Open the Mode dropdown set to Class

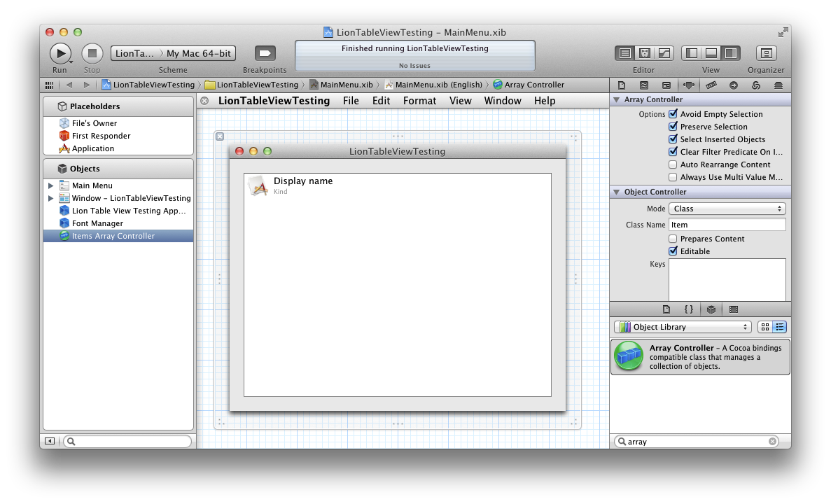727,209
